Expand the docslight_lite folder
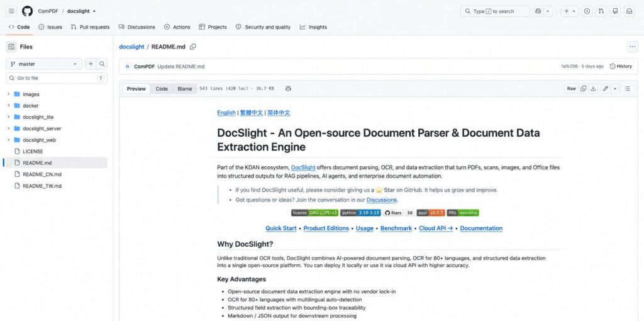The height and width of the screenshot is (321, 644). point(8,117)
